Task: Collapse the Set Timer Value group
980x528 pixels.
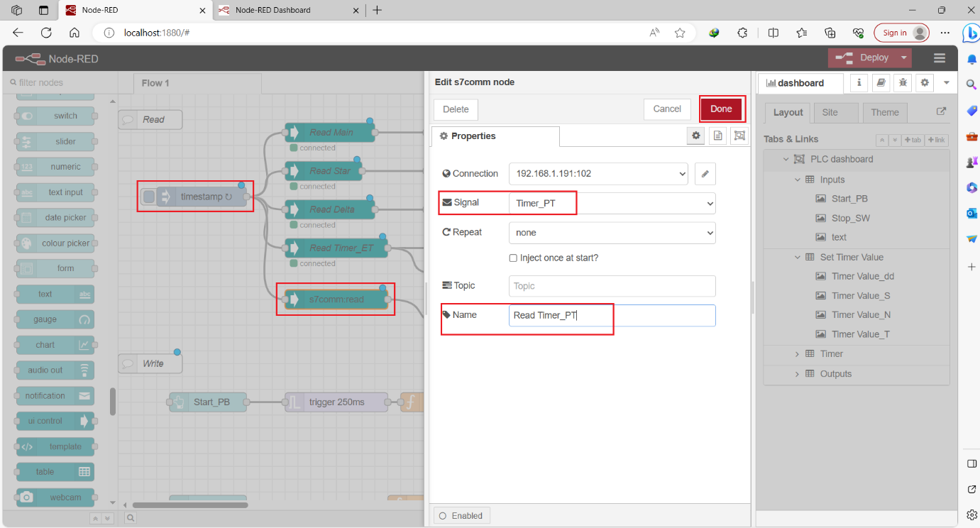Action: [796, 257]
